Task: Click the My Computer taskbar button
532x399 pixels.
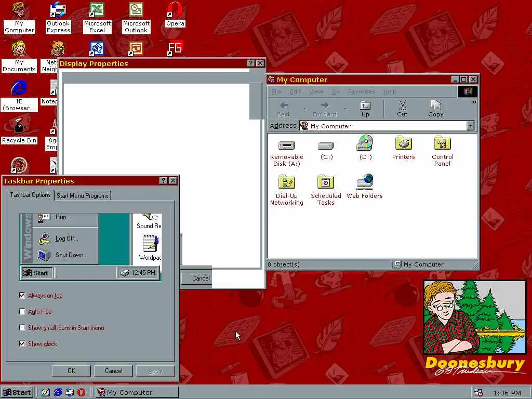Action: [137, 393]
